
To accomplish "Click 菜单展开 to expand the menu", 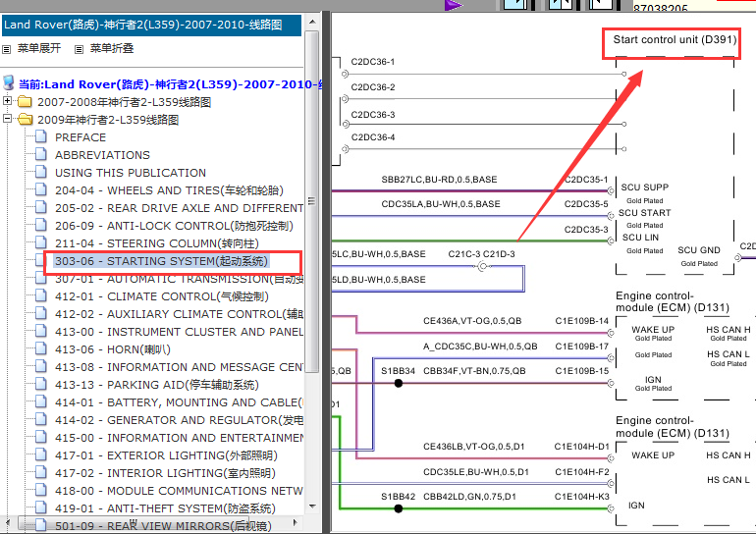I will (39, 48).
